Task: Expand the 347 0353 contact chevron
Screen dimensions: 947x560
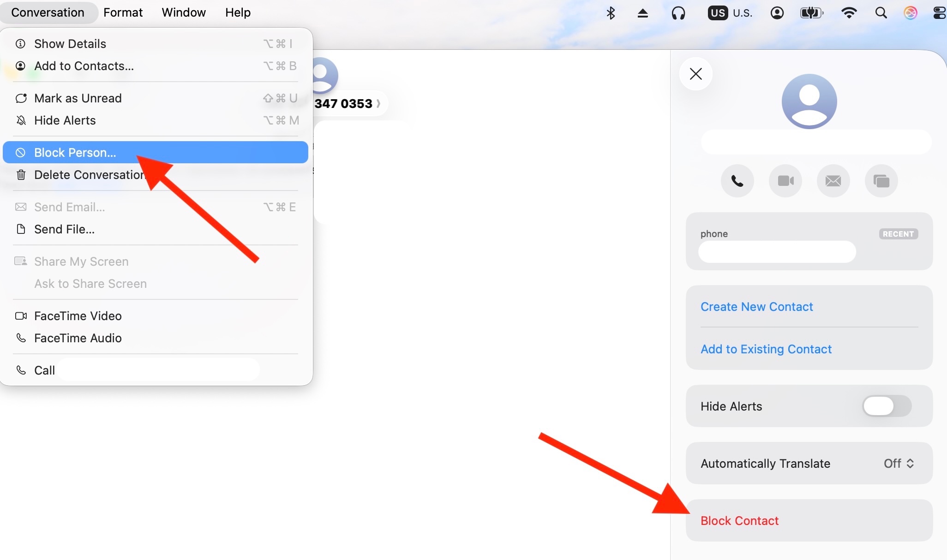Action: (x=378, y=103)
